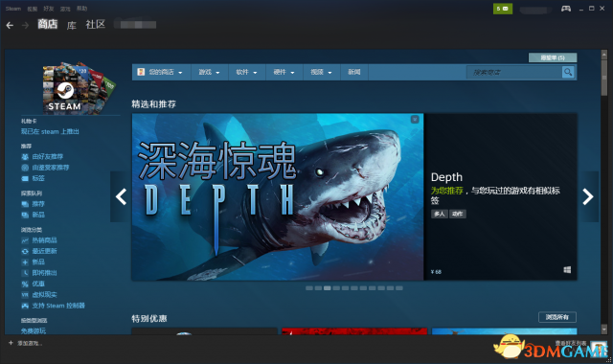
Task: Click the VR icon in sidebar
Action: (25, 295)
